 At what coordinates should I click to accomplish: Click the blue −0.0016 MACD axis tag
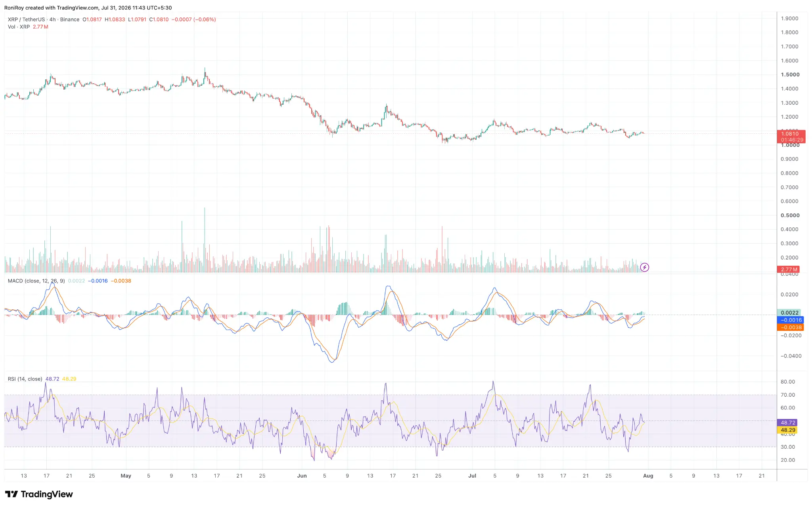coord(791,320)
